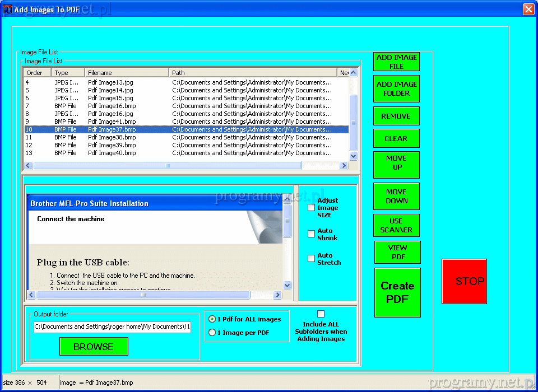Open the USE SCANNER option

[396, 225]
